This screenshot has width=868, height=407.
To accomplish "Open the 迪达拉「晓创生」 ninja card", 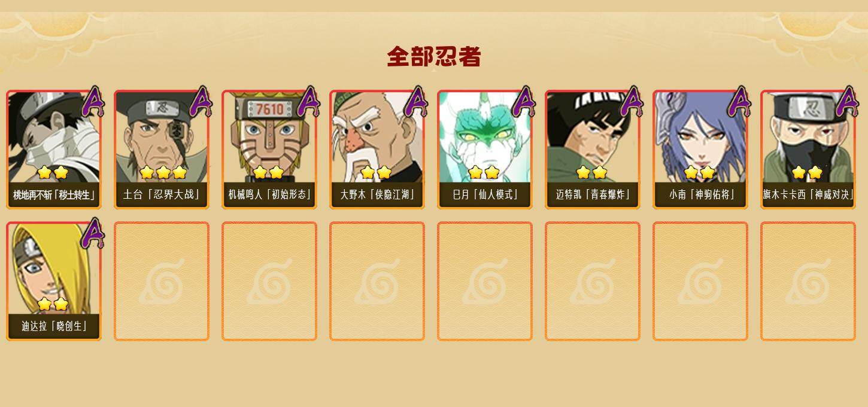I will coord(54,281).
